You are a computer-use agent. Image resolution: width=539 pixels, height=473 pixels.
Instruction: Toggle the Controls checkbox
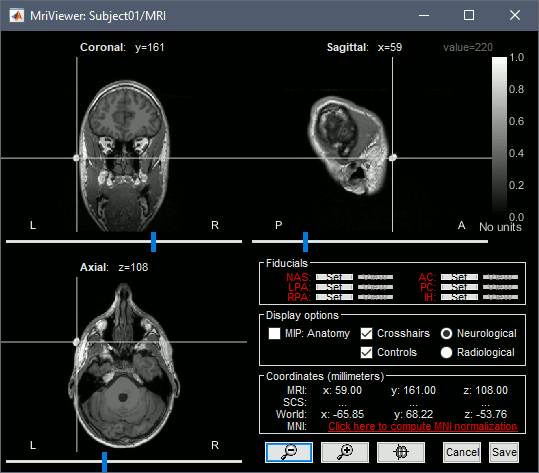point(366,352)
